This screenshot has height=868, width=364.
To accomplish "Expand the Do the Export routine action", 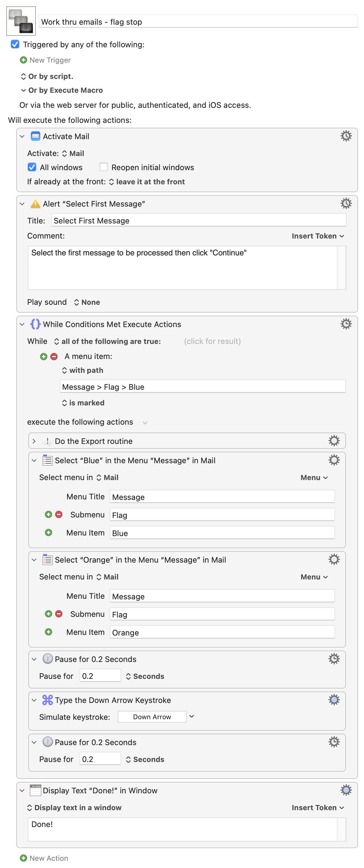I will (x=34, y=441).
